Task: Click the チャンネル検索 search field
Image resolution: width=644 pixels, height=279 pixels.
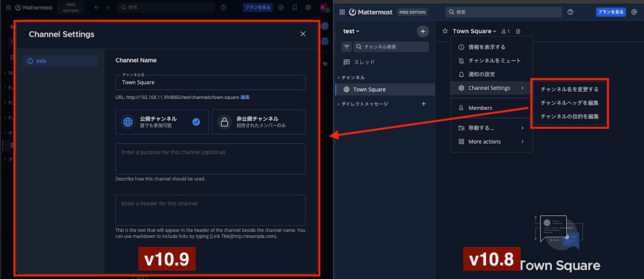Action: (391, 47)
